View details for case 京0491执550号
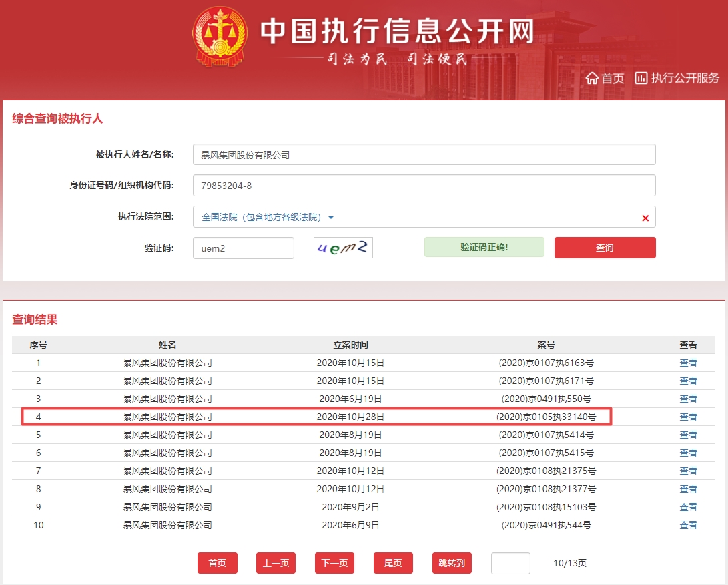 [x=688, y=399]
